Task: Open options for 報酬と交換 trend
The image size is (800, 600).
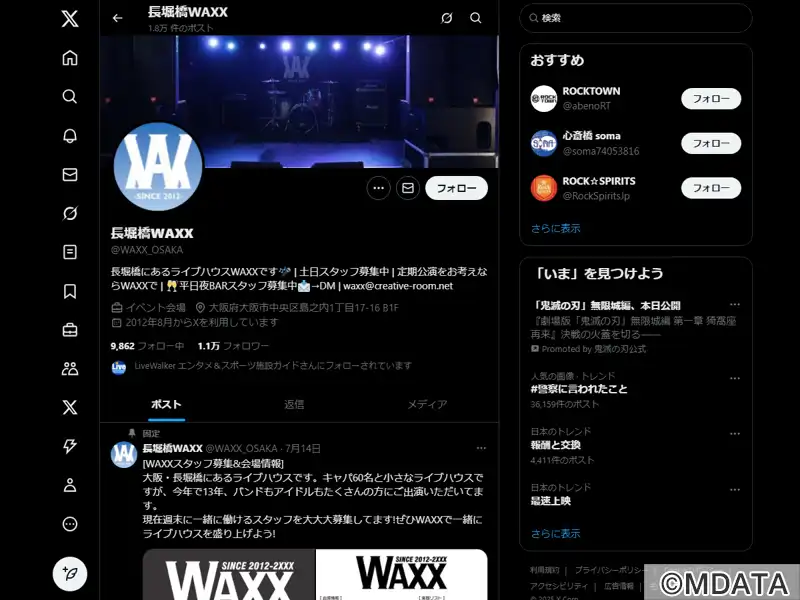Action: click(x=735, y=434)
